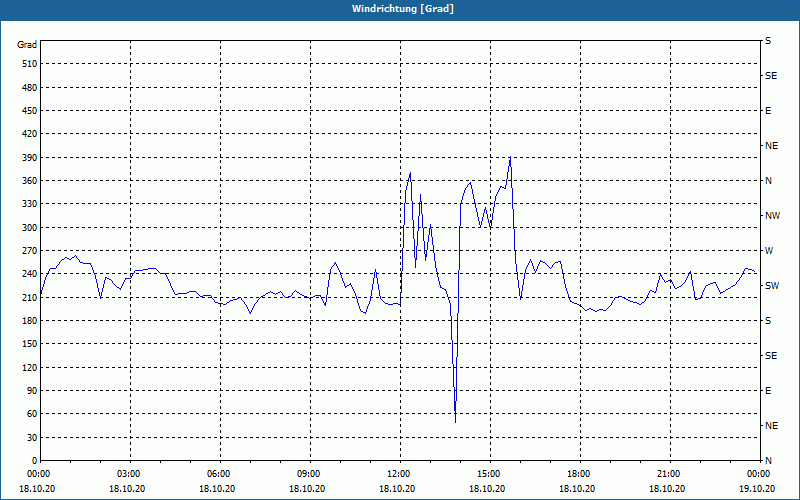Click the 21:00 time label

tap(667, 474)
